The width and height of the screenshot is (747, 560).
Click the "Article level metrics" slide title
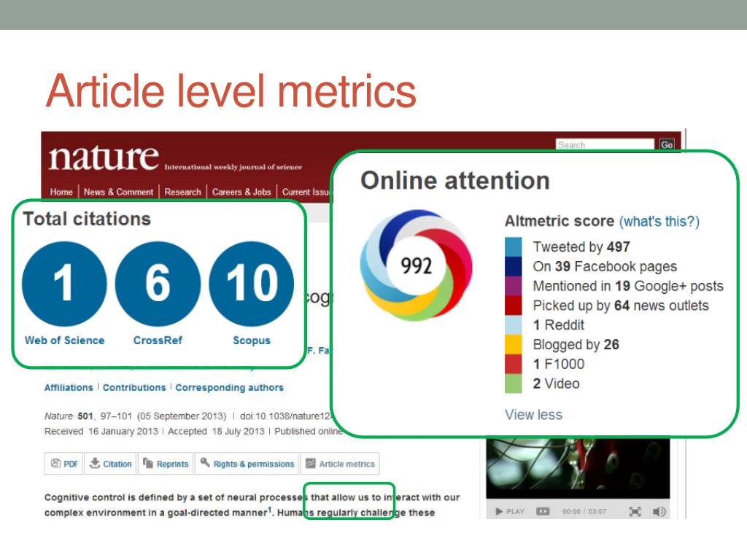pos(231,91)
